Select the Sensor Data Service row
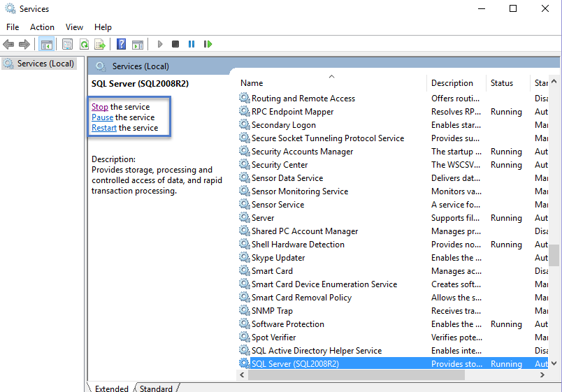The width and height of the screenshot is (562, 392). click(x=393, y=177)
